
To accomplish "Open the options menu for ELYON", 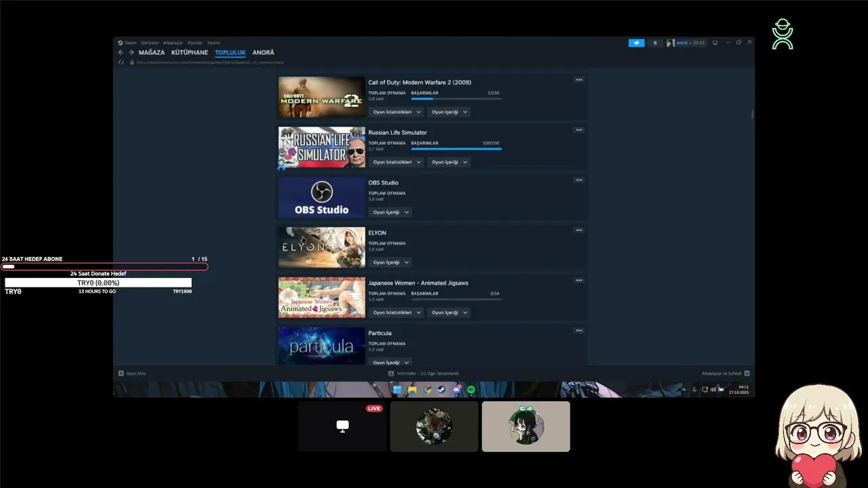I will (x=579, y=230).
